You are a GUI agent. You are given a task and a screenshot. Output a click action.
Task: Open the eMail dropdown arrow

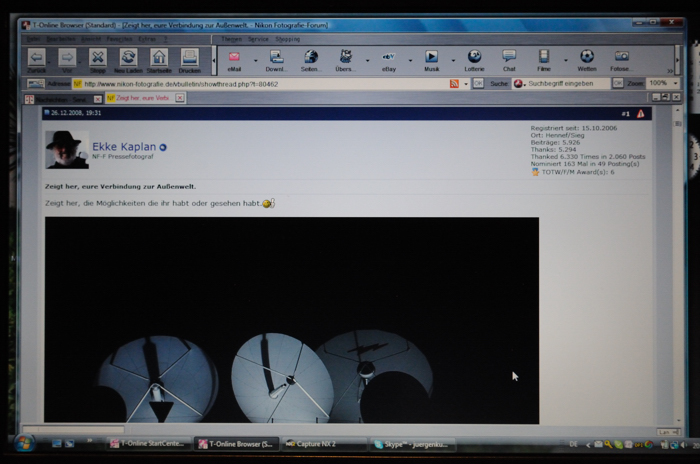256,60
